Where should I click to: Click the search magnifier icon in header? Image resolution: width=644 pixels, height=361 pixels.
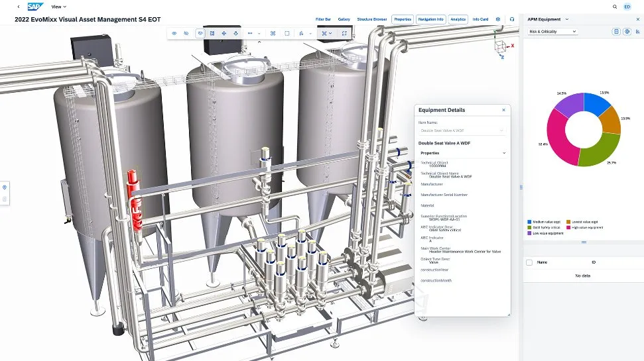[x=614, y=6]
